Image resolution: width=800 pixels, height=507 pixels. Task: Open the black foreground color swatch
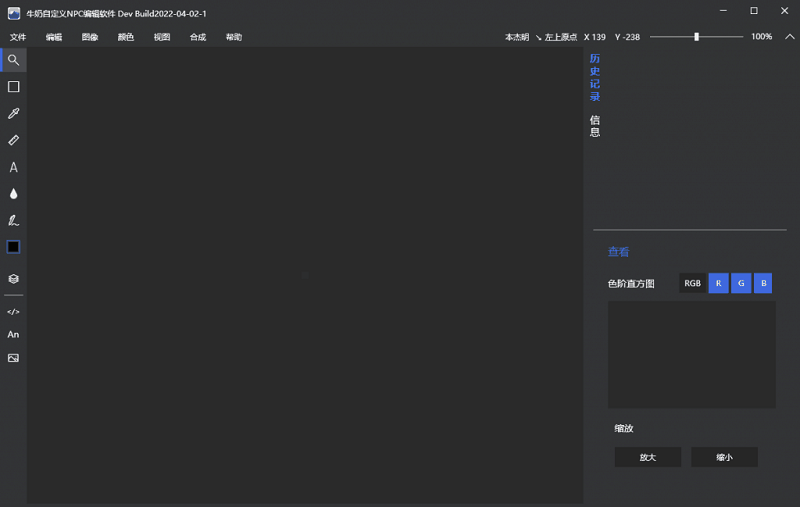pyautogui.click(x=14, y=247)
